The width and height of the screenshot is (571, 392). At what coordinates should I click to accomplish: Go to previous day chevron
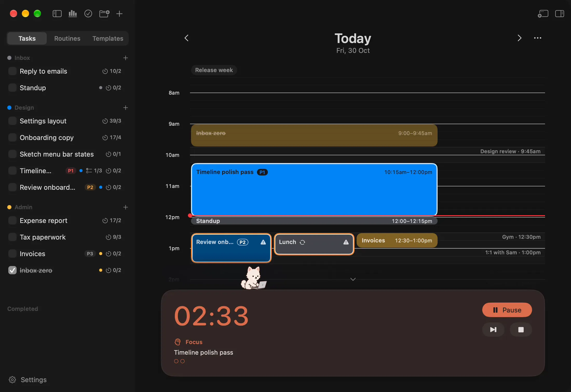pyautogui.click(x=186, y=38)
